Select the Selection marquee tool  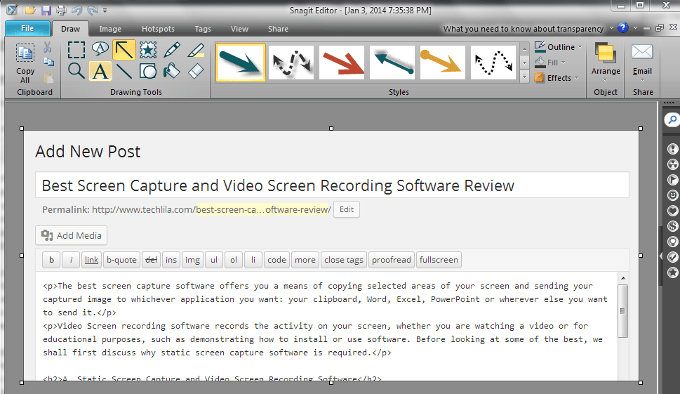(76, 50)
